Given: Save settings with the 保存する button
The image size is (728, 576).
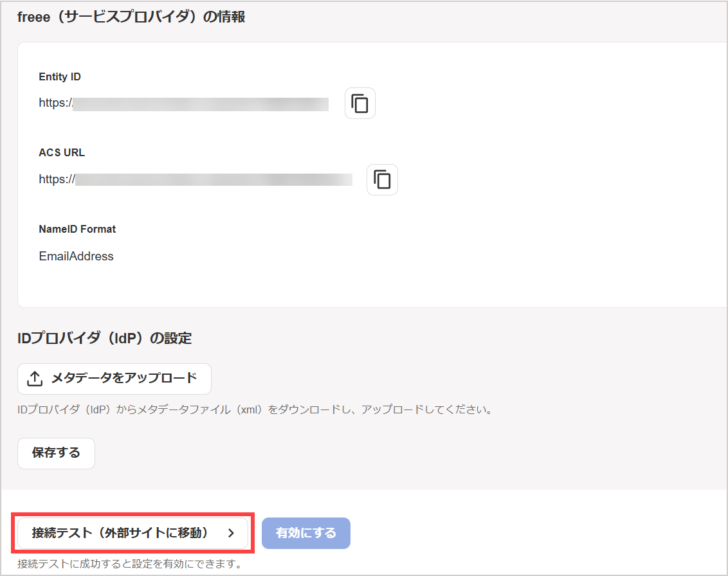Looking at the screenshot, I should (x=56, y=453).
